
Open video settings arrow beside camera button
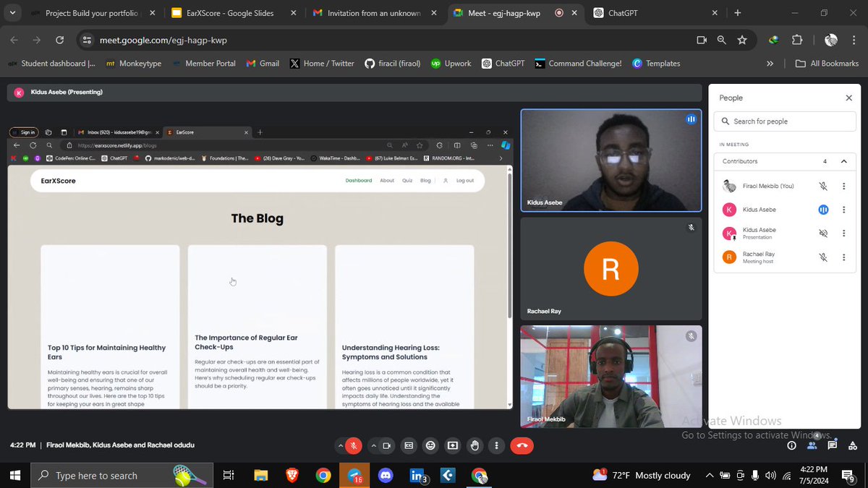[x=373, y=446]
